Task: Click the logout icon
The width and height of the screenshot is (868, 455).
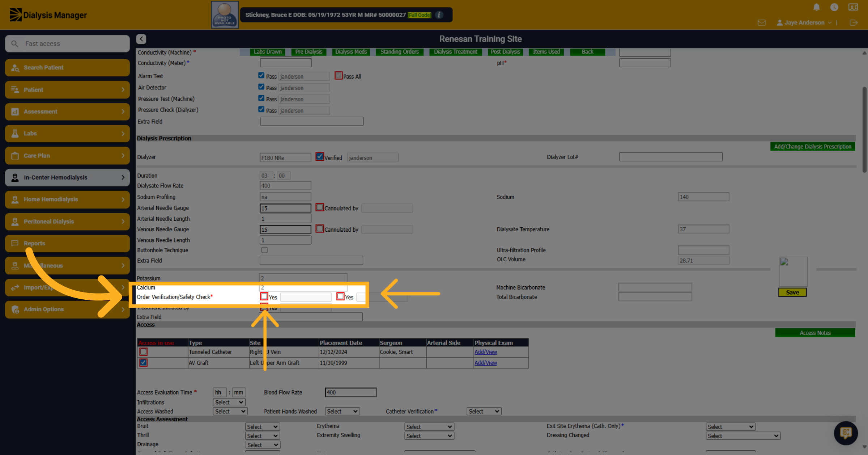Action: tap(854, 23)
